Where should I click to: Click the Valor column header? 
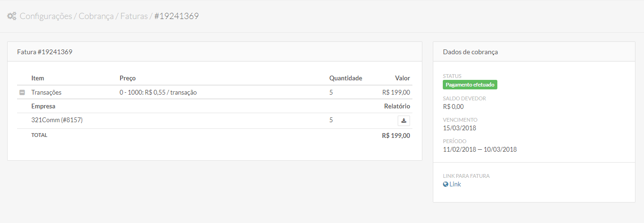tap(402, 78)
